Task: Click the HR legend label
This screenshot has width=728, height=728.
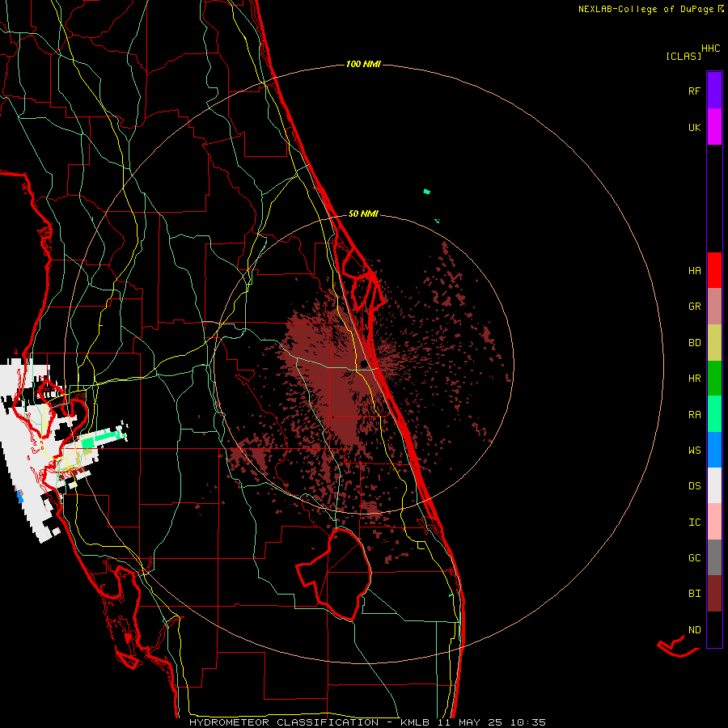Action: [694, 379]
